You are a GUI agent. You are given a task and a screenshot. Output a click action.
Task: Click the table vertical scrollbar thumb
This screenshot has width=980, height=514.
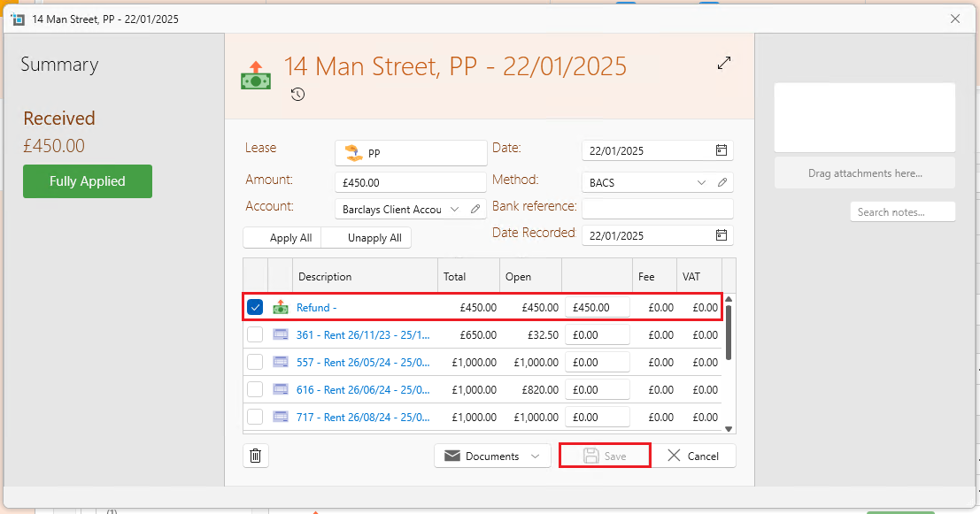pyautogui.click(x=729, y=333)
